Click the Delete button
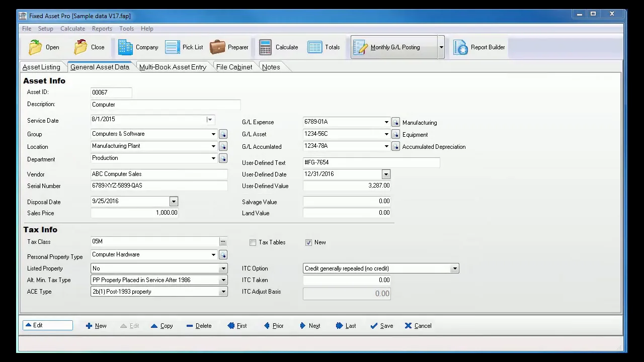The image size is (644, 362). (x=199, y=326)
